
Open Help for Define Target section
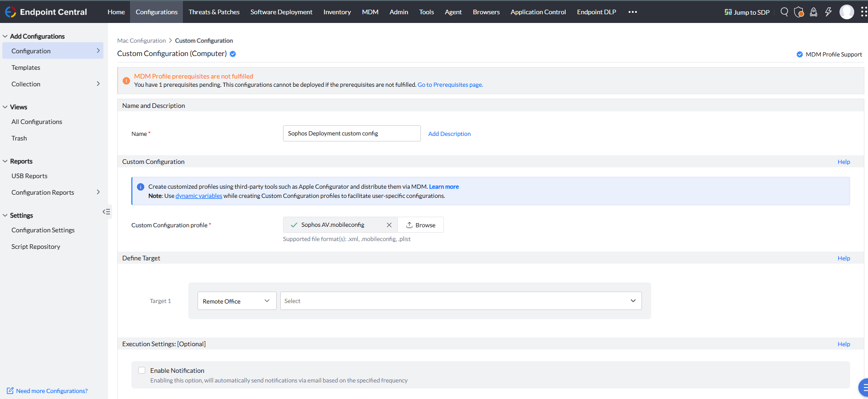point(844,259)
